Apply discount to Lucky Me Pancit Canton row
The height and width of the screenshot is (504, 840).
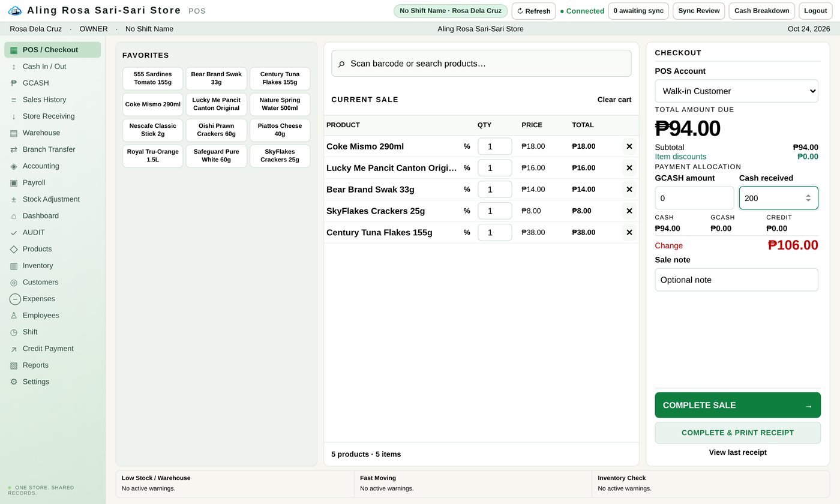467,168
